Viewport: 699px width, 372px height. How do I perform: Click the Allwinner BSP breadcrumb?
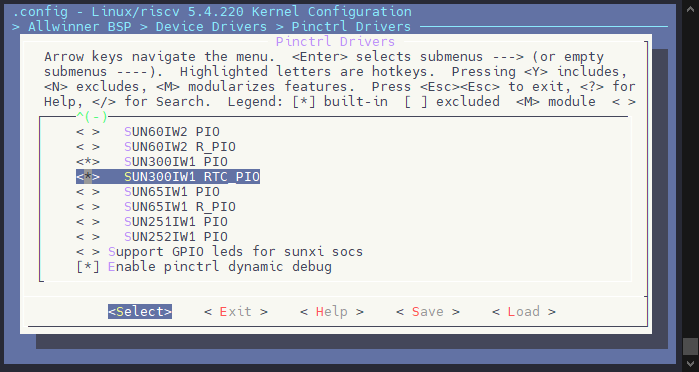(x=80, y=27)
